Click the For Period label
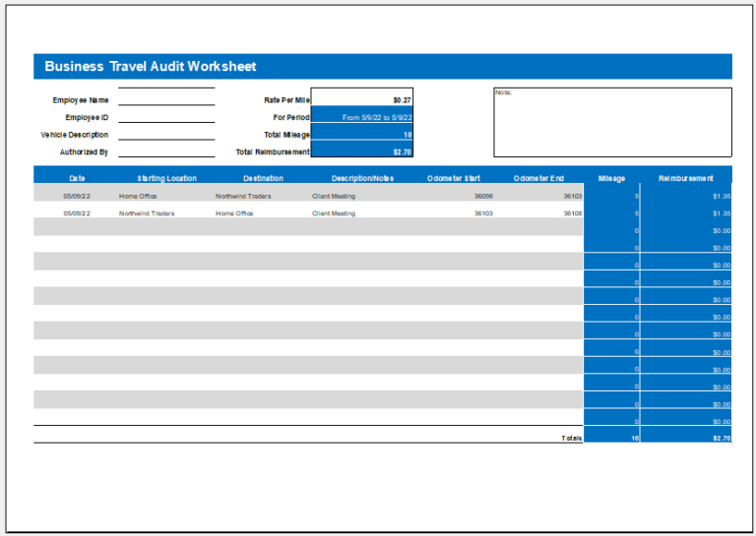 point(291,117)
